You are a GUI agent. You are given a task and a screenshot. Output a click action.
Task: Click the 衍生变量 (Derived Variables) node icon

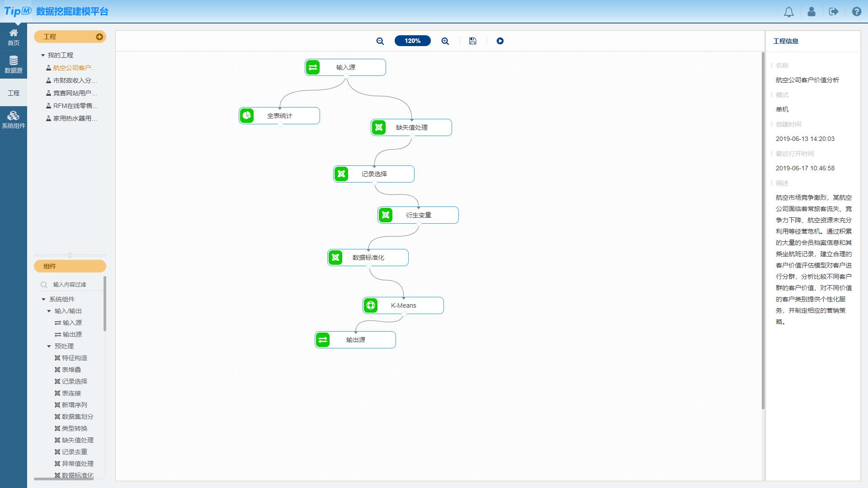click(387, 215)
